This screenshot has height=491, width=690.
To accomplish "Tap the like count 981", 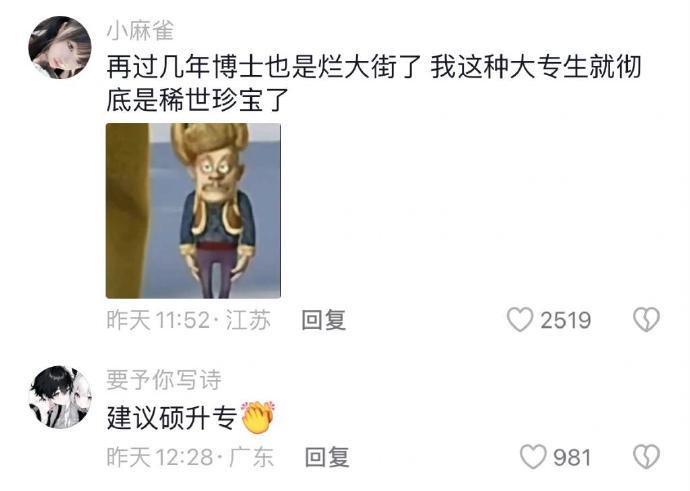I will [x=572, y=458].
